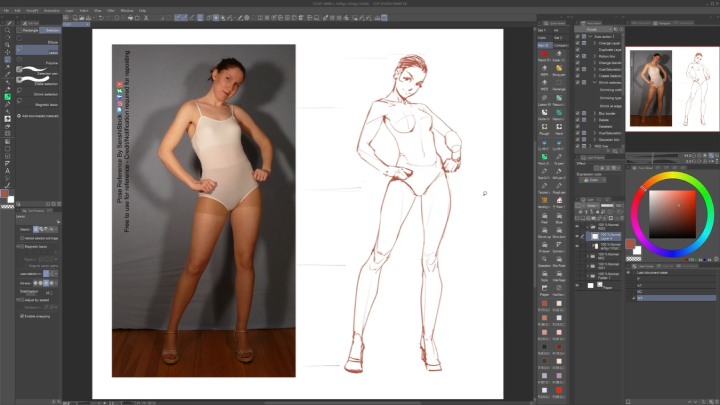Screen dimensions: 720x405
Task: Select Ink quick access set
Action: (x=560, y=30)
